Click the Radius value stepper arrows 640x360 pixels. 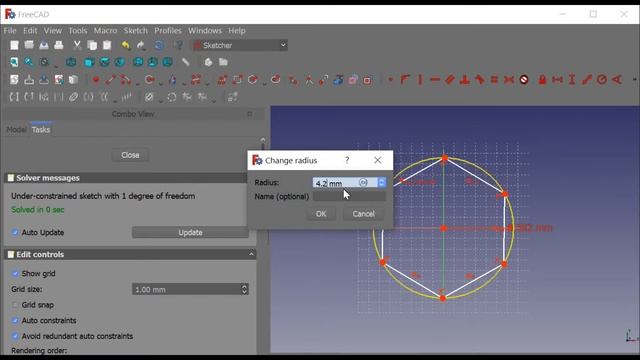pos(382,182)
